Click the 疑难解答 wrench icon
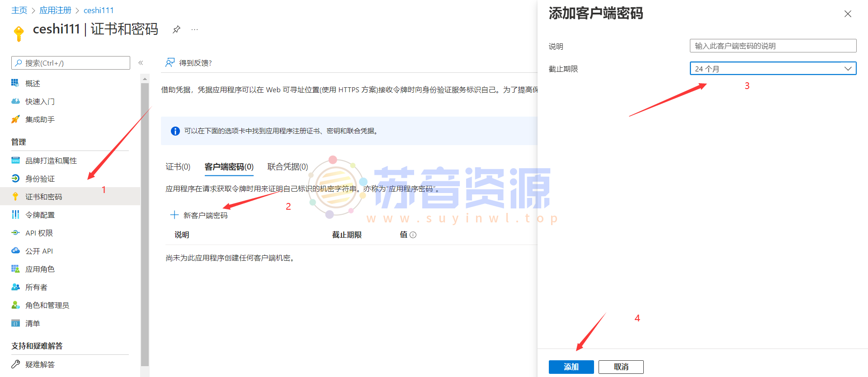The height and width of the screenshot is (377, 868). pyautogui.click(x=15, y=364)
